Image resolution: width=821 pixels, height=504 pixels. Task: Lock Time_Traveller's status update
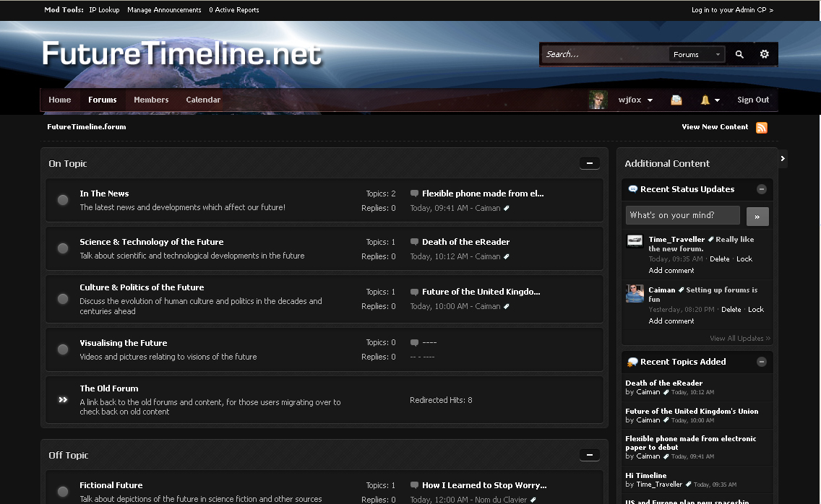pyautogui.click(x=744, y=259)
